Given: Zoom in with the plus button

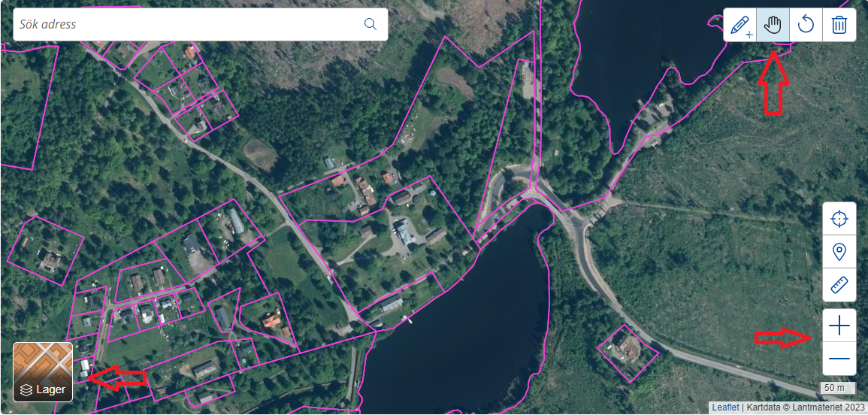Looking at the screenshot, I should pyautogui.click(x=839, y=326).
